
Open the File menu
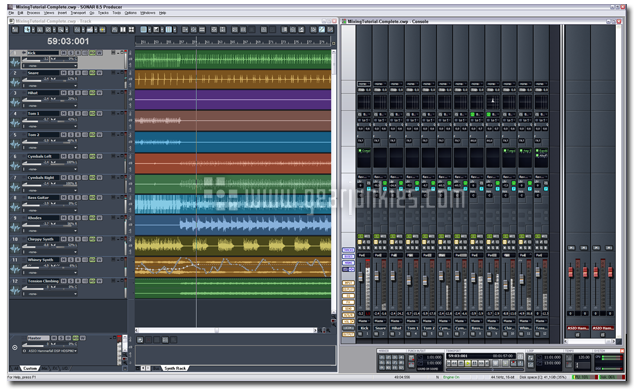click(x=11, y=13)
